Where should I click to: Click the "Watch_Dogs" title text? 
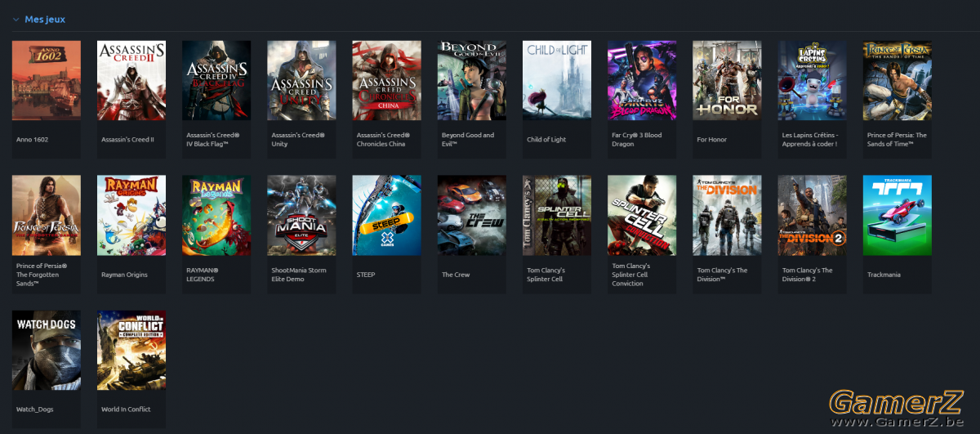coord(34,409)
